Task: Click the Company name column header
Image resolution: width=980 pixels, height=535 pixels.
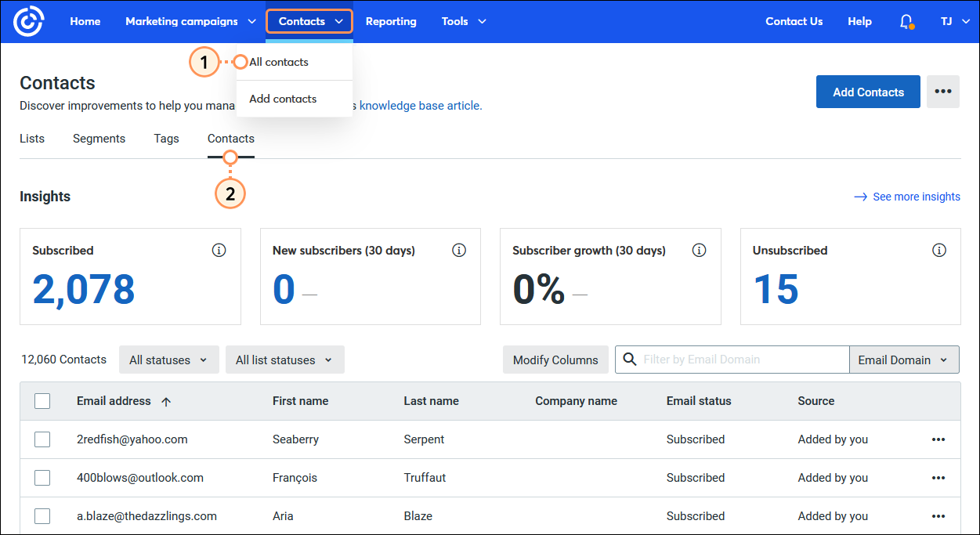Action: tap(577, 401)
